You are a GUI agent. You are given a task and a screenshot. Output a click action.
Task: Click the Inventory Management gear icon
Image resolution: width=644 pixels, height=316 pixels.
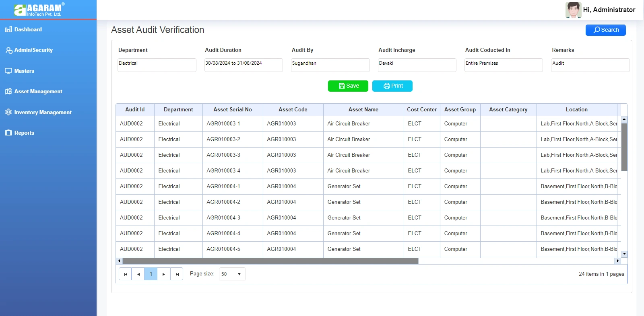[8, 112]
